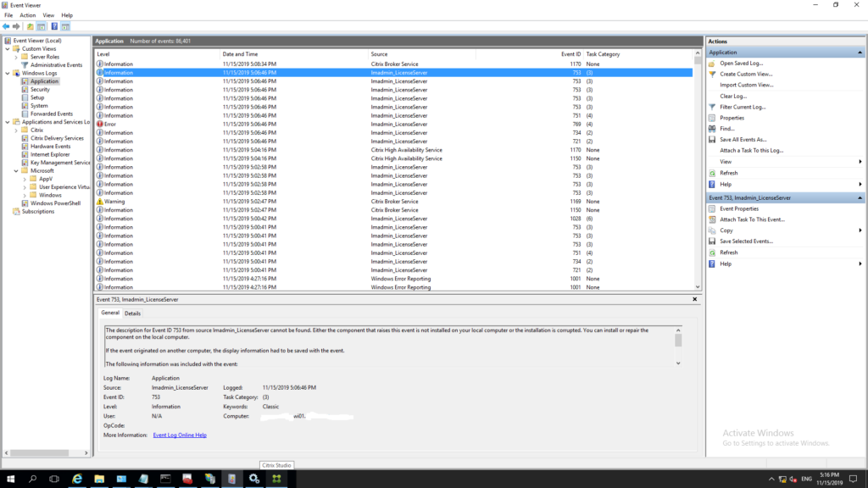Select the Warning event from Citrix Broker Service

point(394,202)
